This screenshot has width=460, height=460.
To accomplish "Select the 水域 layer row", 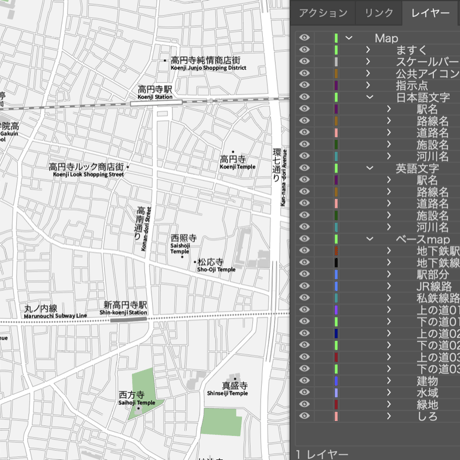I will coord(378,393).
